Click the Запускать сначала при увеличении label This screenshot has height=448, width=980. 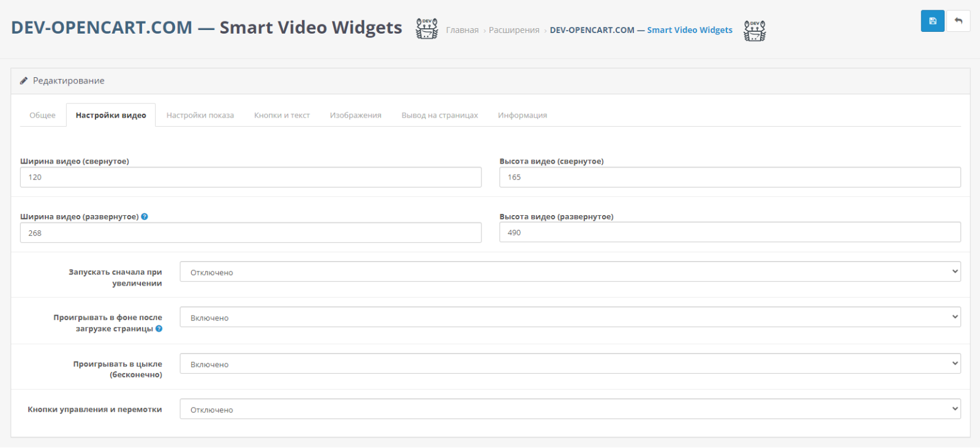tap(115, 278)
